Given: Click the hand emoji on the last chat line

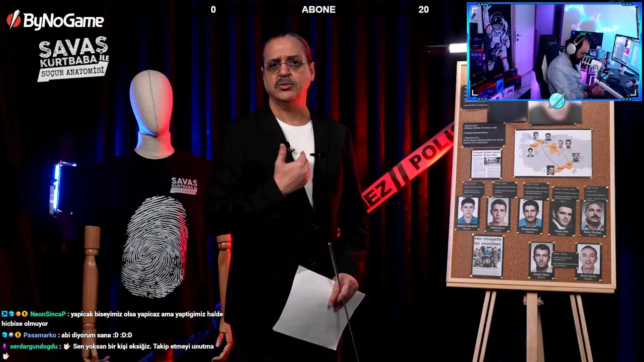Looking at the screenshot, I should (6, 356).
